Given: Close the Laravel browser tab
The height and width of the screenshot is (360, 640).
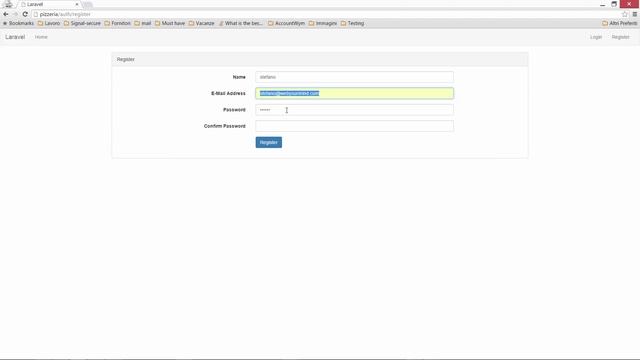Looking at the screenshot, I should [77, 4].
